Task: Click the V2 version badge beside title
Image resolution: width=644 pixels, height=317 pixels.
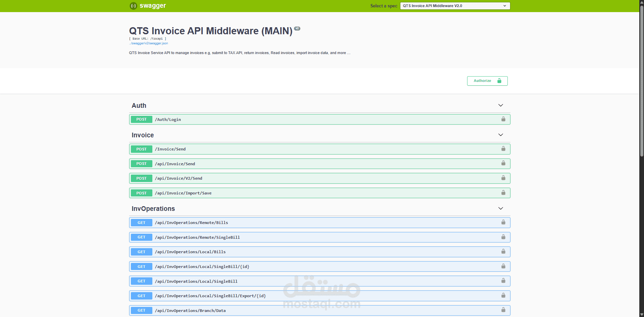Action: point(297,29)
